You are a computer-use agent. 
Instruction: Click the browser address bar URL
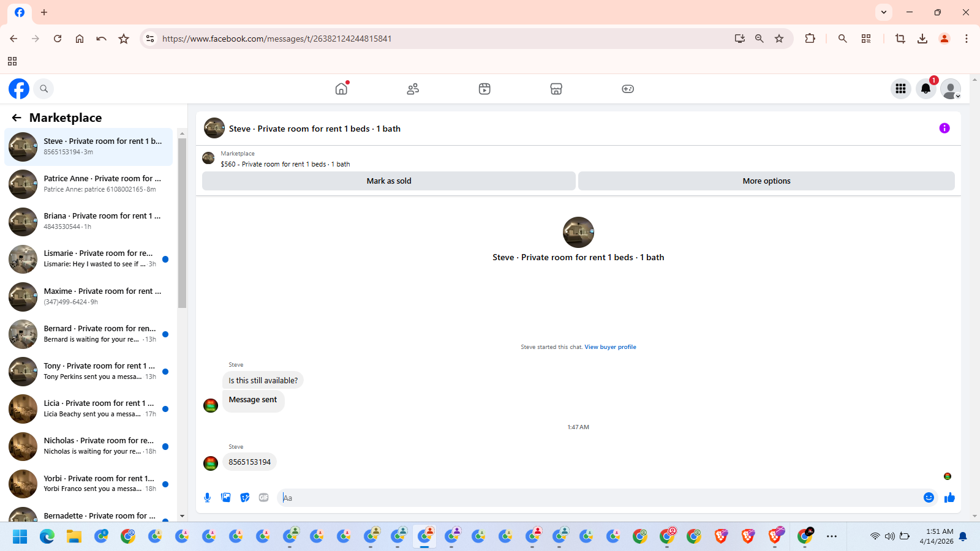pyautogui.click(x=277, y=39)
